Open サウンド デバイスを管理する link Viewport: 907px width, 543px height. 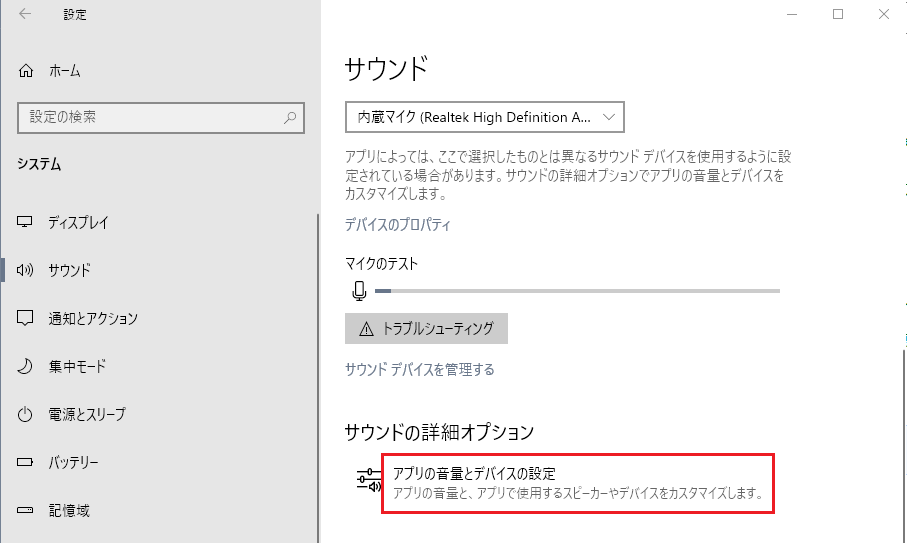pyautogui.click(x=419, y=369)
